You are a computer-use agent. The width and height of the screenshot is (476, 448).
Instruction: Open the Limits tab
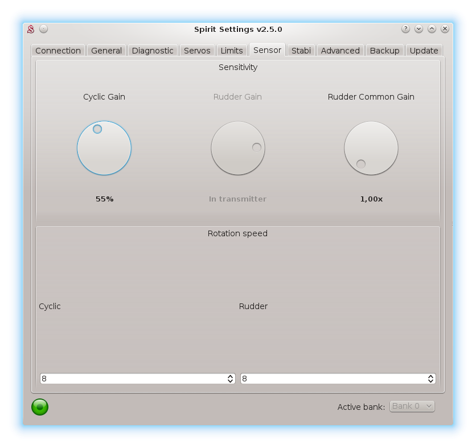pos(232,51)
